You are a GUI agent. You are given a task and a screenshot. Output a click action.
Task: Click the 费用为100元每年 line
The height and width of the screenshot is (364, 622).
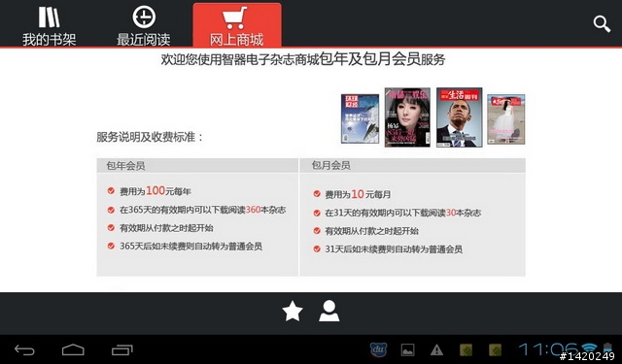(155, 191)
